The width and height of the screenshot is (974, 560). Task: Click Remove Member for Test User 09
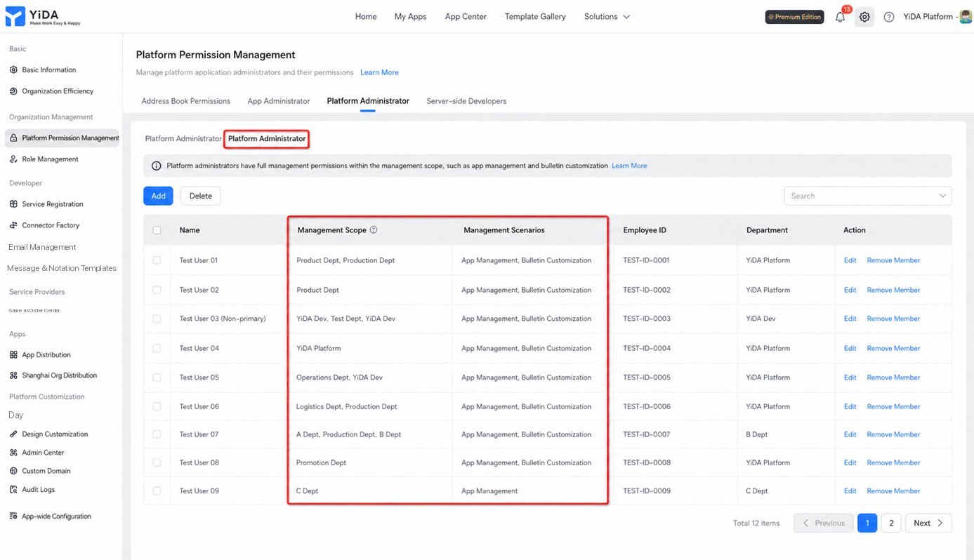tap(893, 491)
